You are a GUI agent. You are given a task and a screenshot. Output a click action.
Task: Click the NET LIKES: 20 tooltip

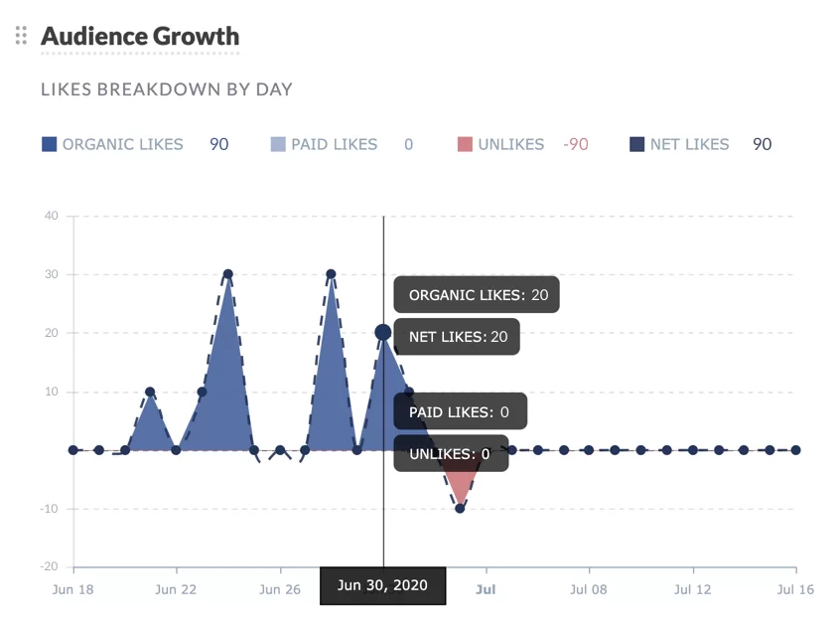point(458,337)
